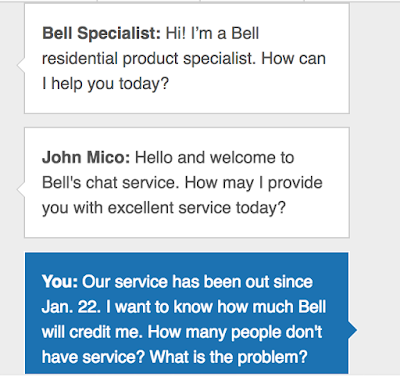The image size is (400, 384).
Task: Click "Hi! I'm a Bell" text
Action: pos(212,34)
